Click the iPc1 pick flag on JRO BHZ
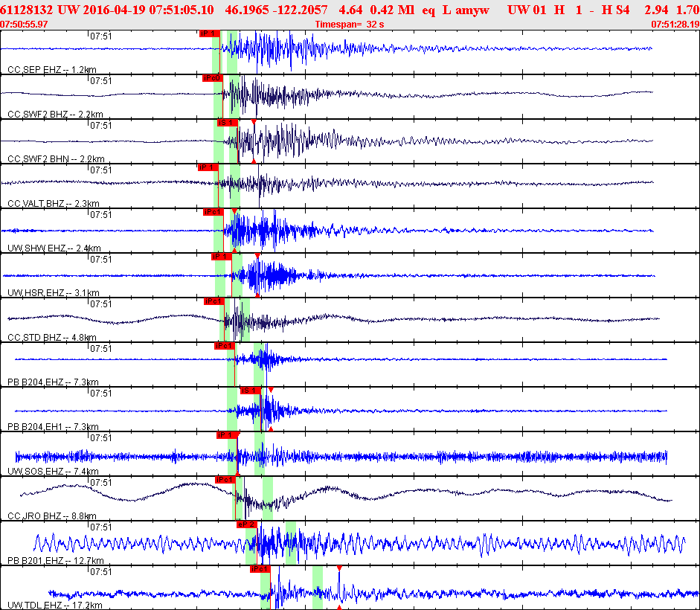The image size is (700, 610). click(x=225, y=480)
